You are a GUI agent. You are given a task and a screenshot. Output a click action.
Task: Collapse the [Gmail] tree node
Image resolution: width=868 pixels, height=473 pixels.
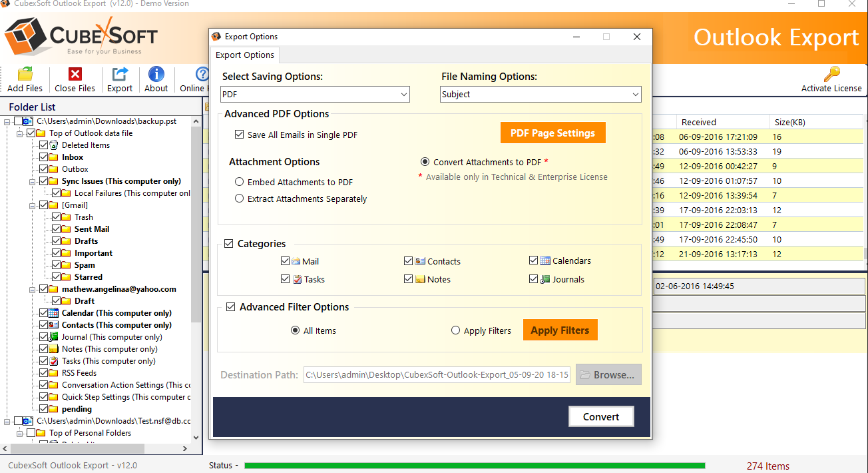pyautogui.click(x=33, y=205)
